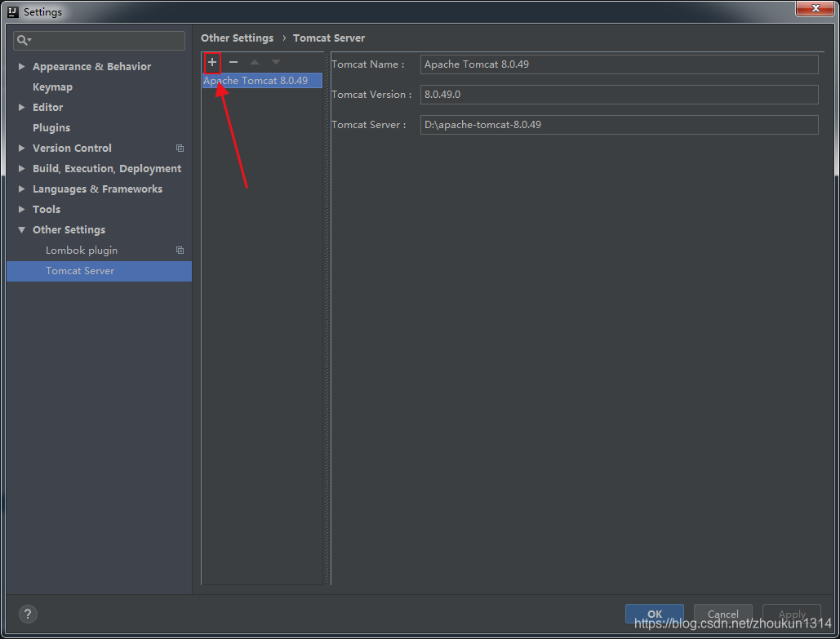Click the IntelliJ logo in title bar
The height and width of the screenshot is (639, 840).
(13, 11)
